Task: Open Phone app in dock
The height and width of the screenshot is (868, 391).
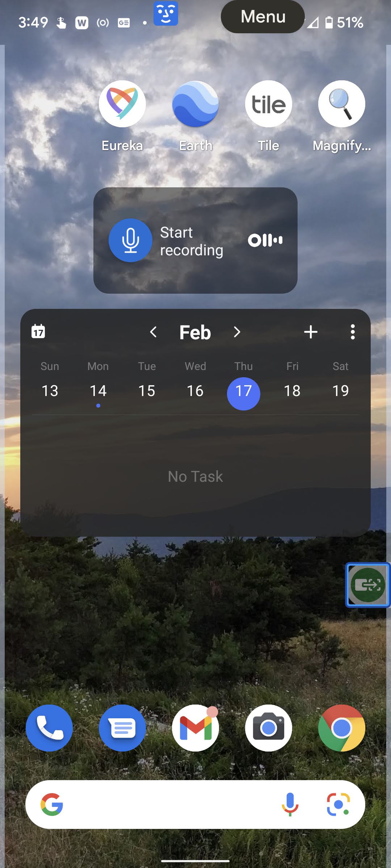Action: click(49, 727)
